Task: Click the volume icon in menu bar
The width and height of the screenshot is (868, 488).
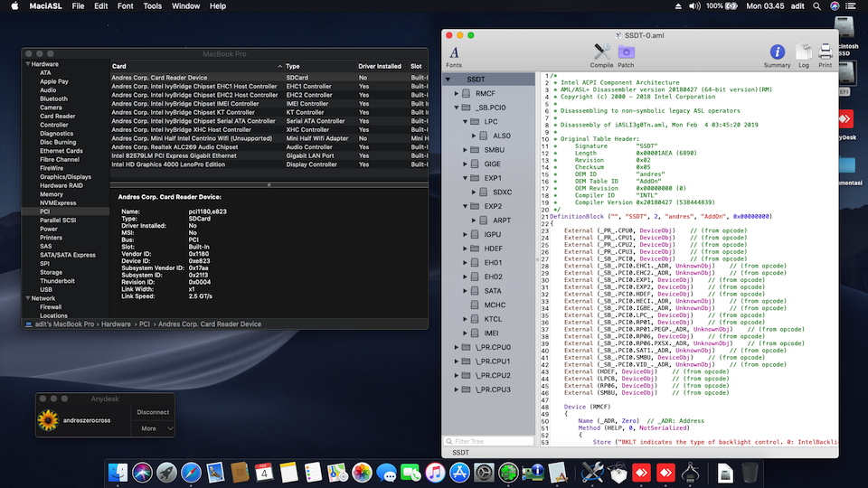Action: 694,6
